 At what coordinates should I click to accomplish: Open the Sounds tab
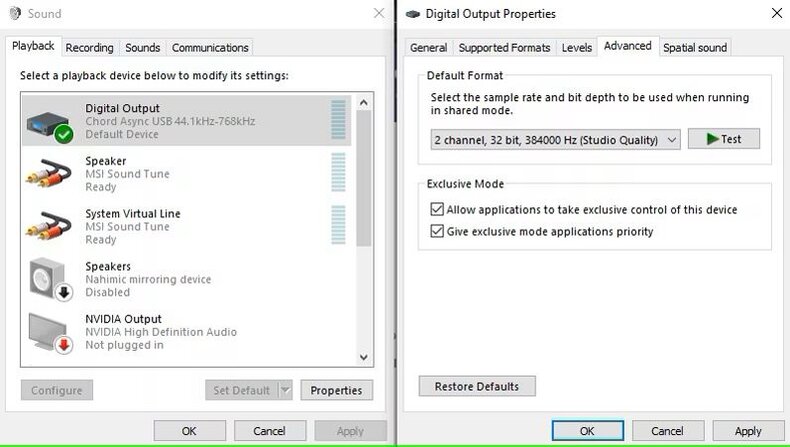tap(143, 48)
